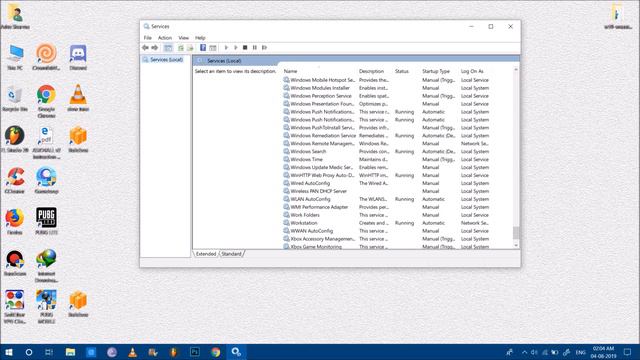Open the File menu
The height and width of the screenshot is (360, 640).
[147, 38]
